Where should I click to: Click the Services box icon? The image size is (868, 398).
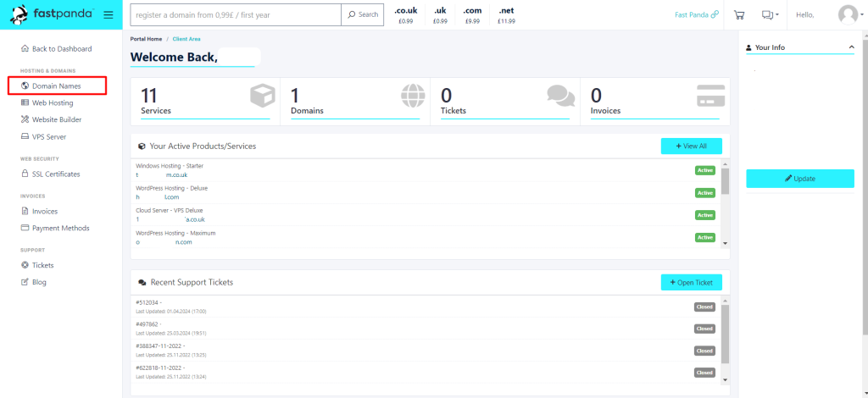tap(263, 96)
